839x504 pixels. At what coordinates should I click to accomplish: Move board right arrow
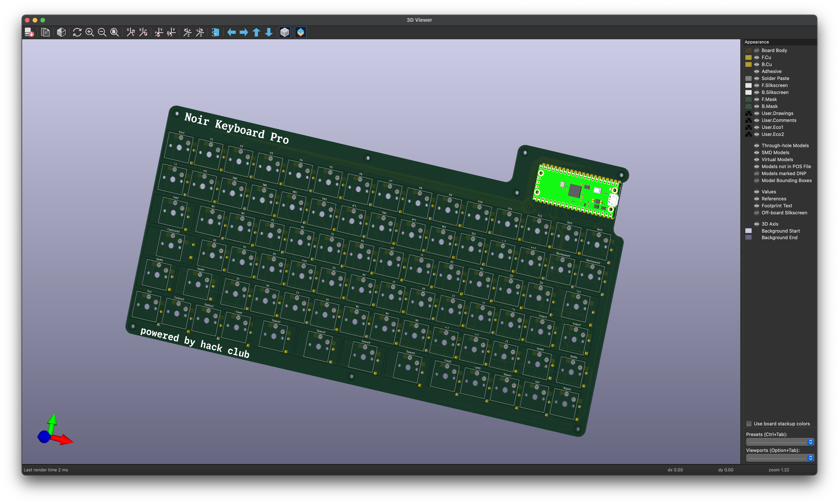click(x=244, y=32)
